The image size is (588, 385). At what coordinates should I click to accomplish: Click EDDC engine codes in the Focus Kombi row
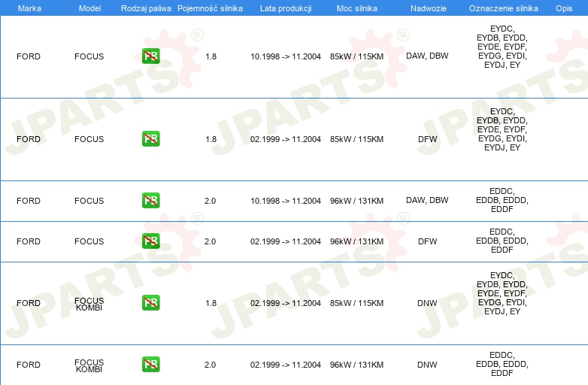[502, 364]
